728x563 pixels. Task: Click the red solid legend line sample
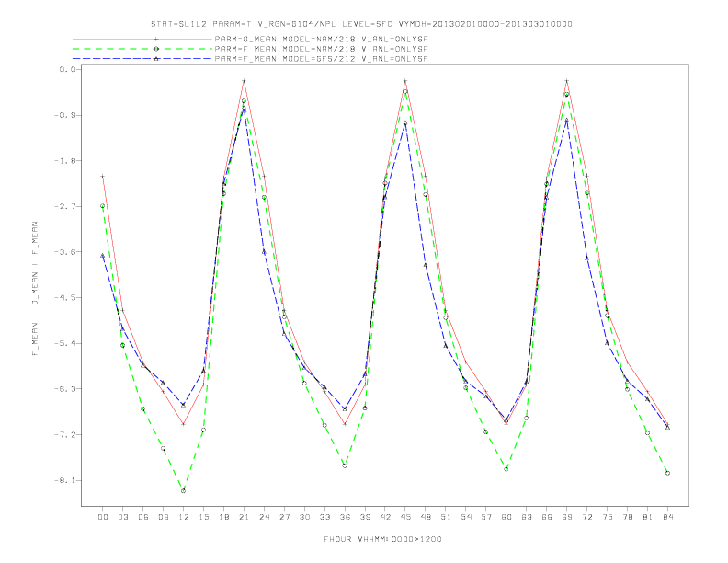pyautogui.click(x=142, y=39)
